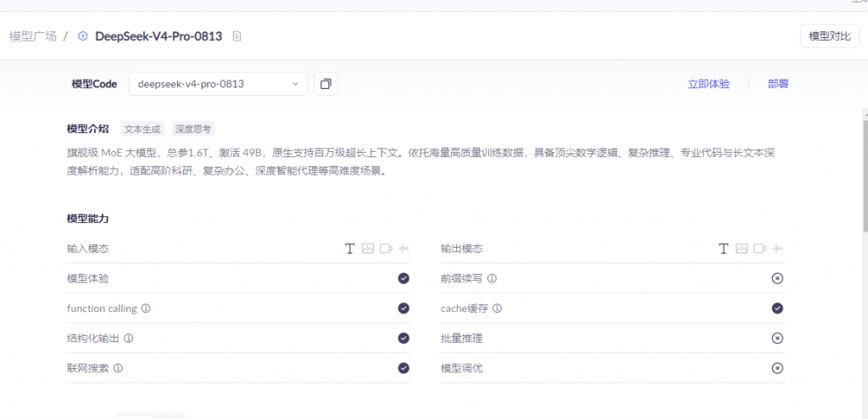This screenshot has height=419, width=868.
Task: Click the unsupported X status for 模型调优
Action: click(777, 368)
